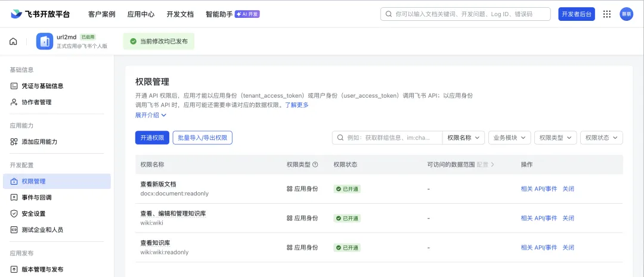
Task: Click the help icon beside 权限类型 header
Action: coord(315,164)
